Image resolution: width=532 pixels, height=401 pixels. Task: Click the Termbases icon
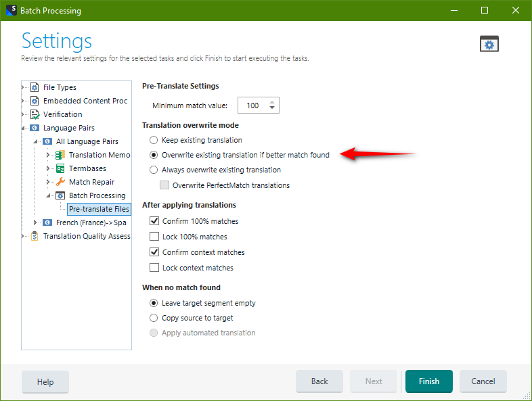[60, 168]
